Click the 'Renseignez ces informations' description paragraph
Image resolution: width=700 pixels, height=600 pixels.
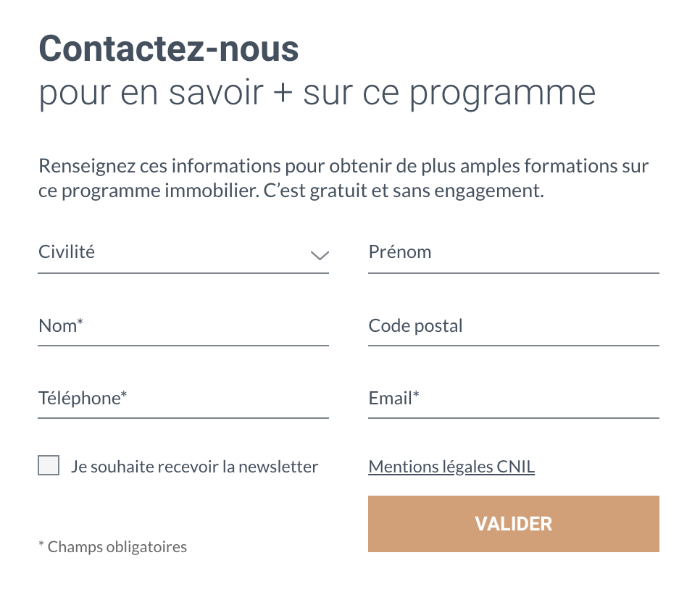(343, 178)
